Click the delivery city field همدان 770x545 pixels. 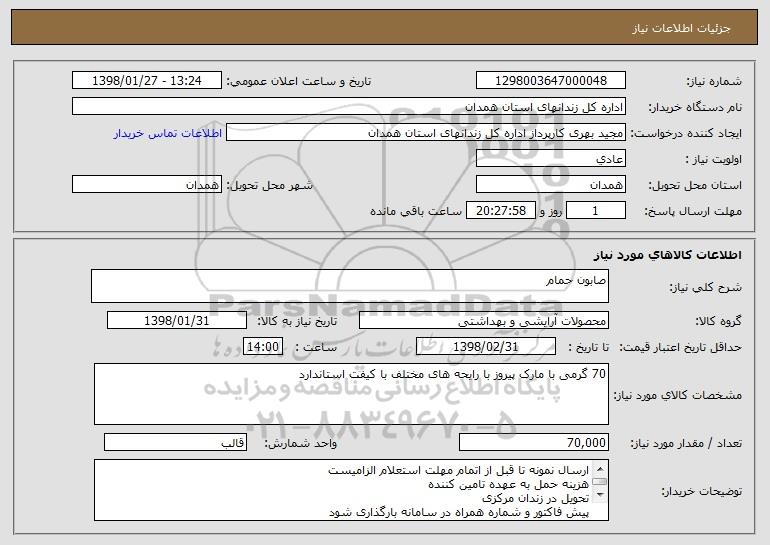point(147,185)
